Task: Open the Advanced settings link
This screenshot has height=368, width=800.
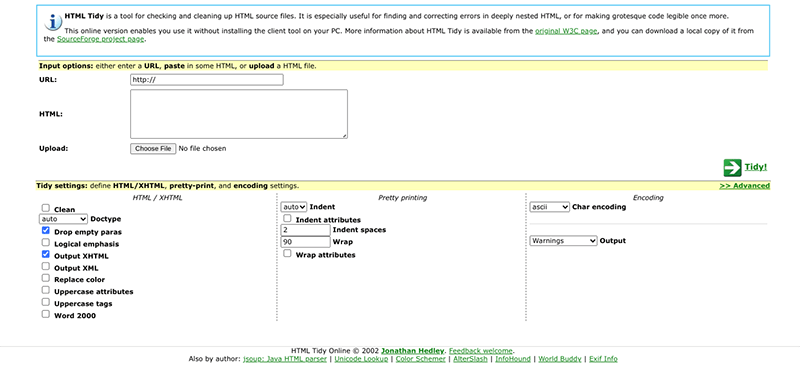Action: 744,186
